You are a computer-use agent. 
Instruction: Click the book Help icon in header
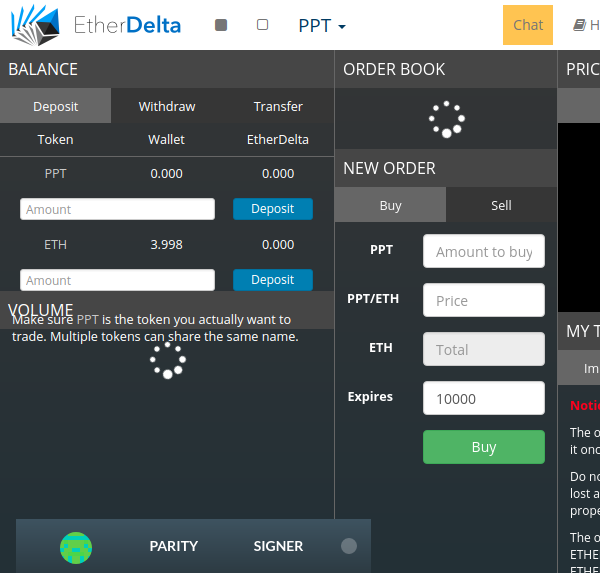579,26
